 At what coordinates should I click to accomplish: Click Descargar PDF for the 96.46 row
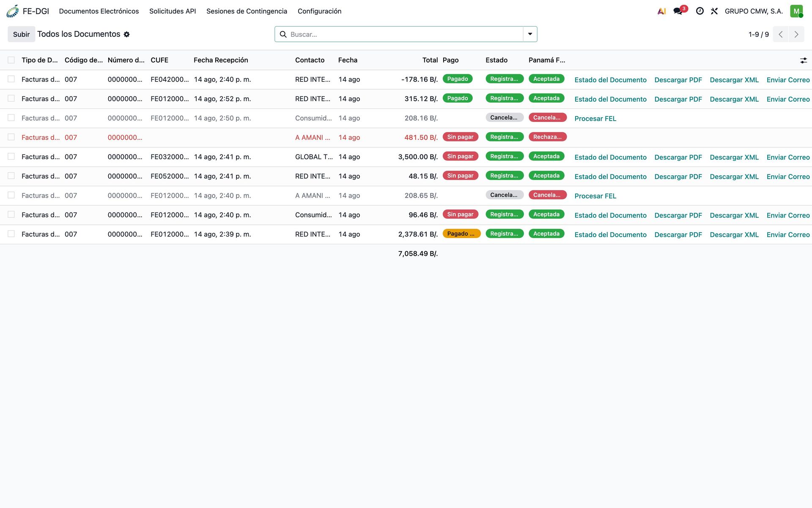click(678, 215)
